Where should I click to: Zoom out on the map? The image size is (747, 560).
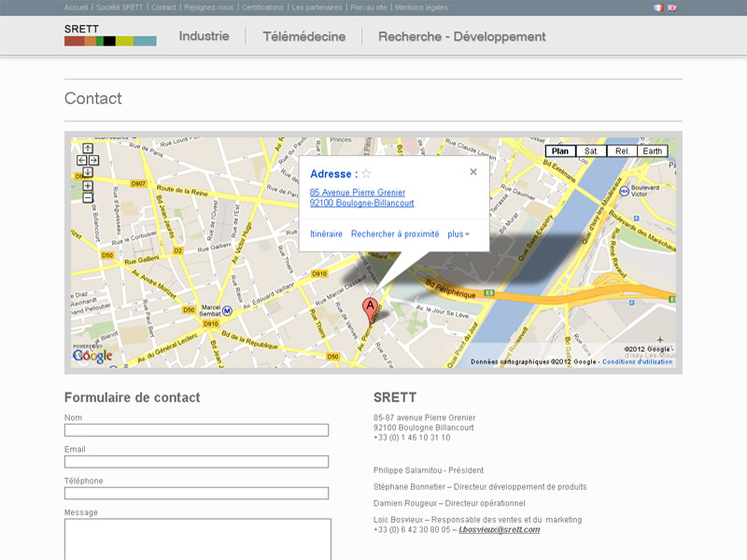coord(88,198)
